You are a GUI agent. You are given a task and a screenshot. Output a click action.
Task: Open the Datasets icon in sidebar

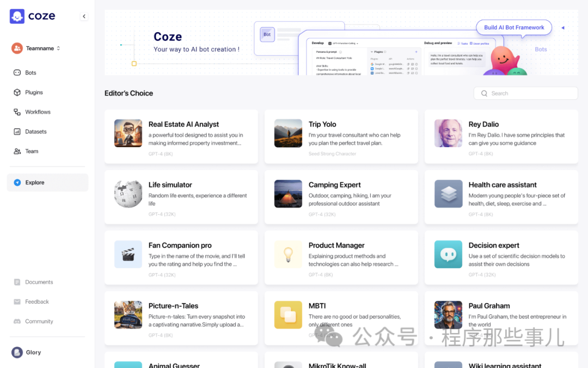(x=17, y=131)
